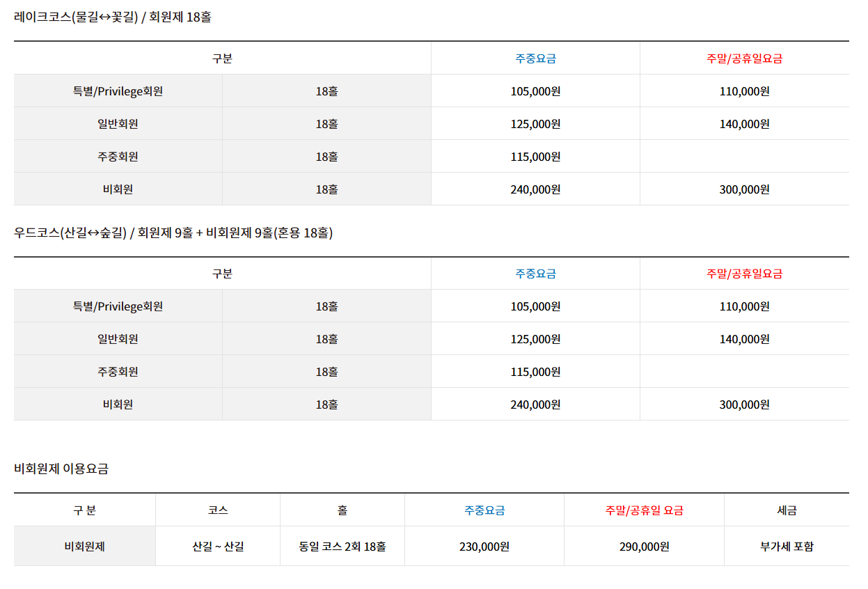
Task: Click 구분 header in 우드코스 table
Action: click(x=222, y=274)
